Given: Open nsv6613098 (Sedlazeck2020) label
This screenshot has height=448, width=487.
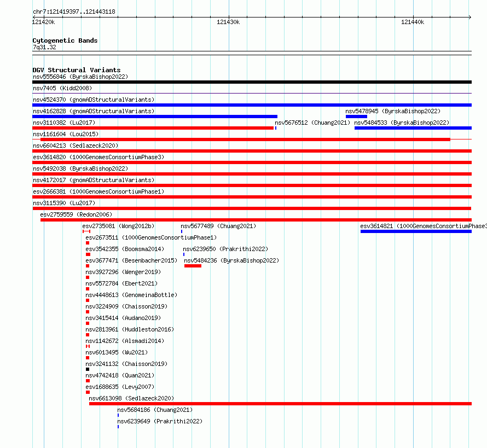Looking at the screenshot, I should (131, 398).
